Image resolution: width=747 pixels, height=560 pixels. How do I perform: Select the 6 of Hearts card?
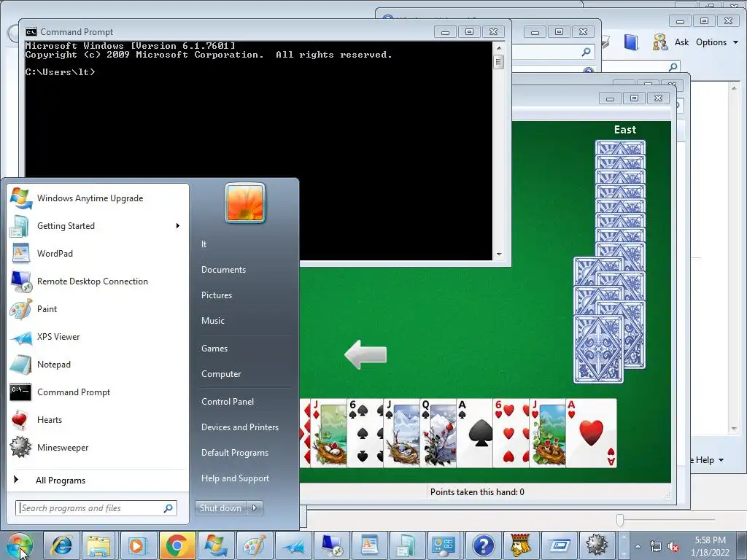coord(510,433)
